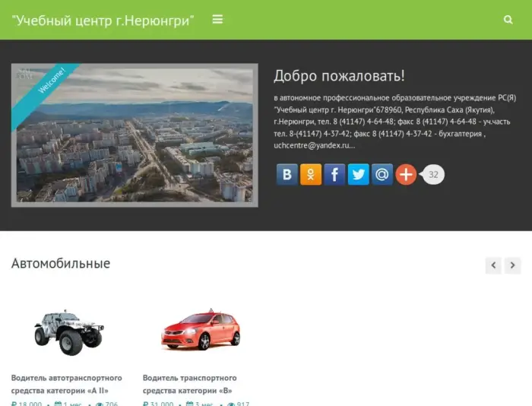Go to previous item in Автомобильные carousel
This screenshot has width=532, height=406.
click(x=493, y=265)
